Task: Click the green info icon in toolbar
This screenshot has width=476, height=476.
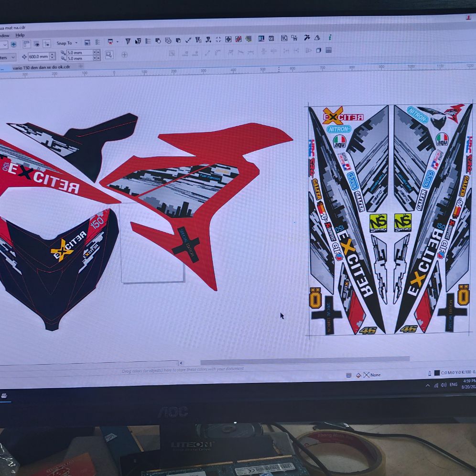Action: [329, 38]
